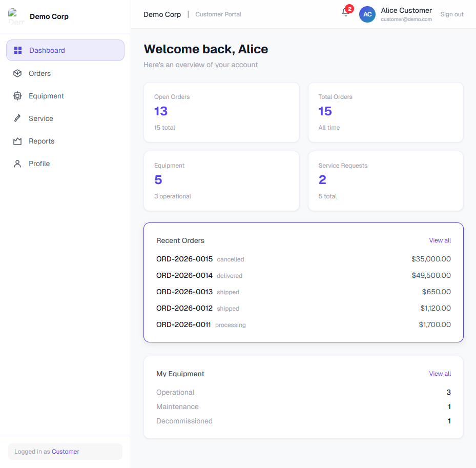Click the Operational equipment row
476x468 pixels.
click(x=303, y=392)
